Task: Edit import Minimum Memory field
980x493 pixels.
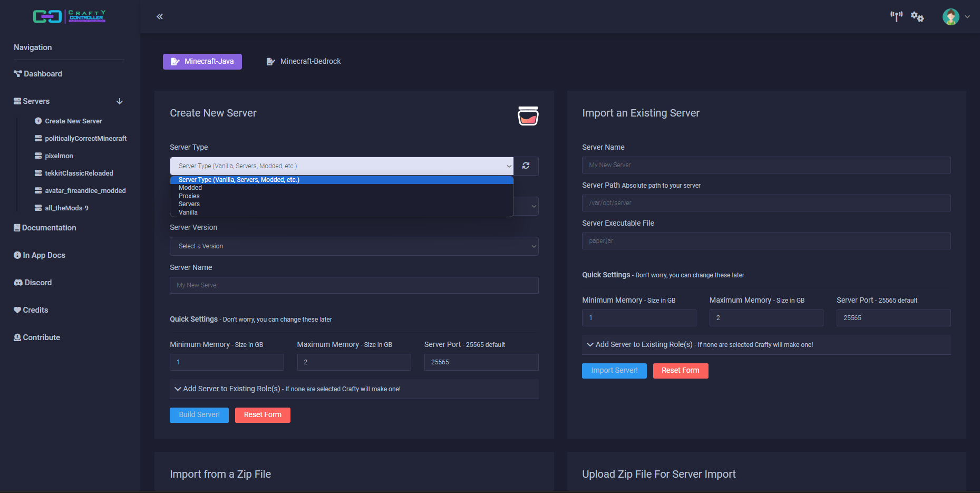Action: click(639, 318)
